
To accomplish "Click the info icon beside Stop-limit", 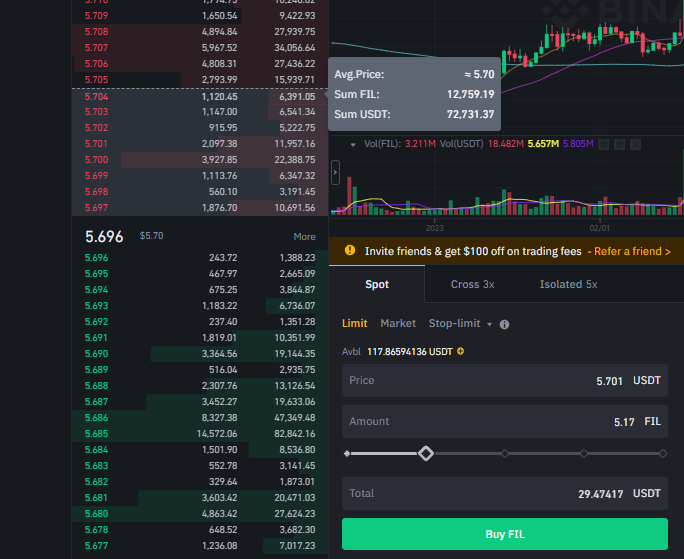I will click(504, 324).
